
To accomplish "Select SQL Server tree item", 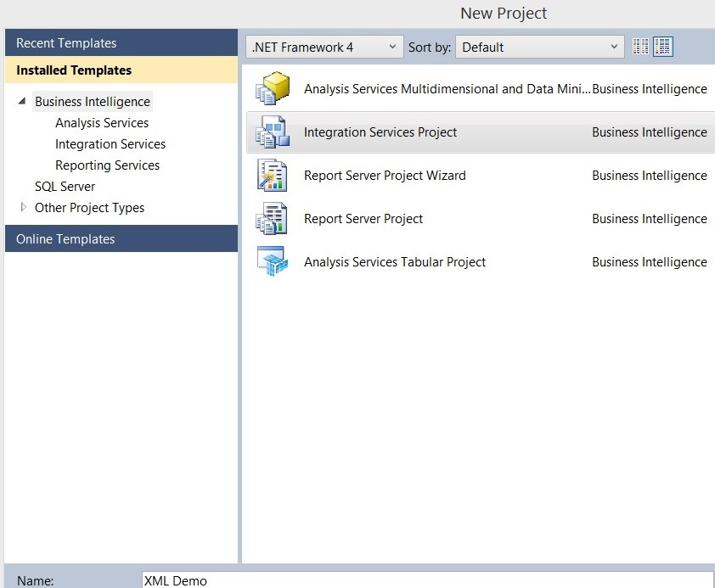I will tap(65, 187).
